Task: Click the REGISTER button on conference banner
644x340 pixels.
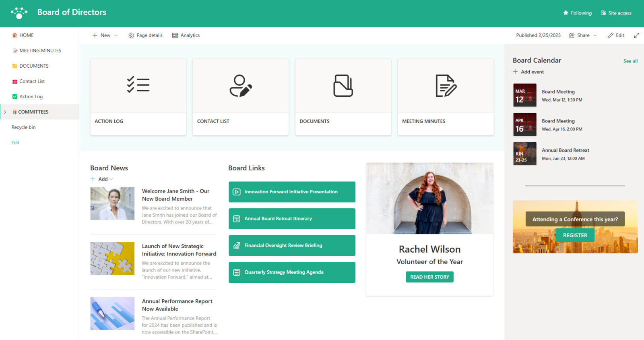Action: pos(575,235)
